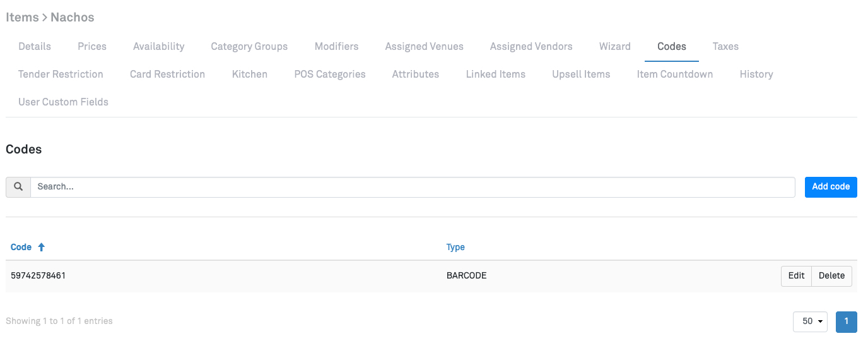The width and height of the screenshot is (868, 360).
Task: Open User Custom Fields tab
Action: pos(63,102)
